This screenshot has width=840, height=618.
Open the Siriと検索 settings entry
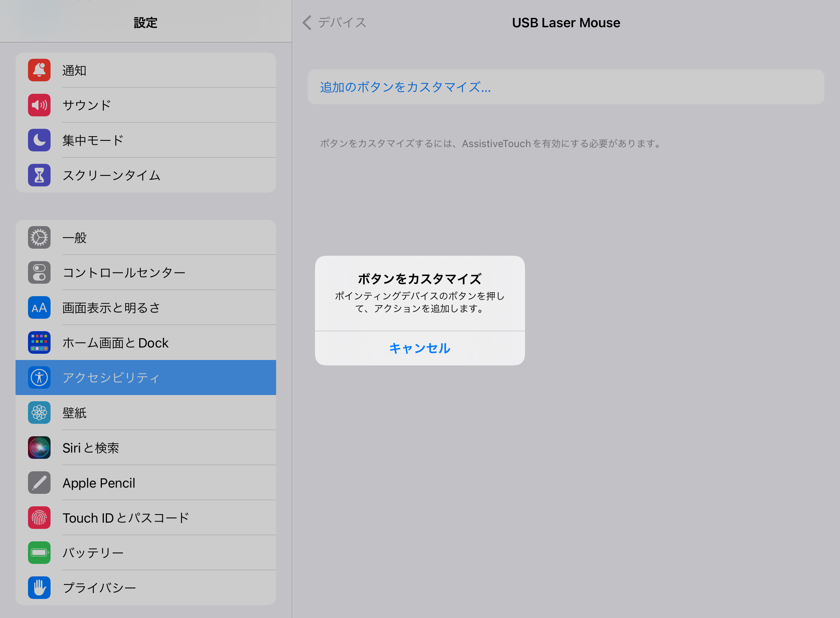pyautogui.click(x=91, y=448)
